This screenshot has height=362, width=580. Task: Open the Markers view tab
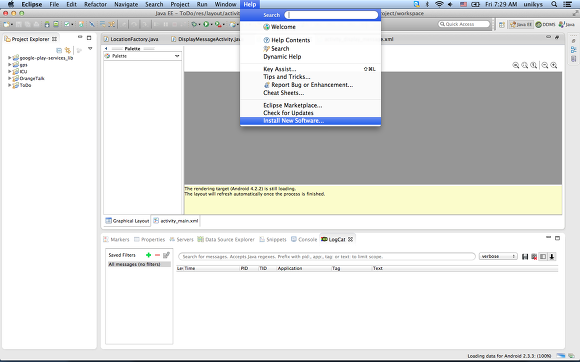116,240
